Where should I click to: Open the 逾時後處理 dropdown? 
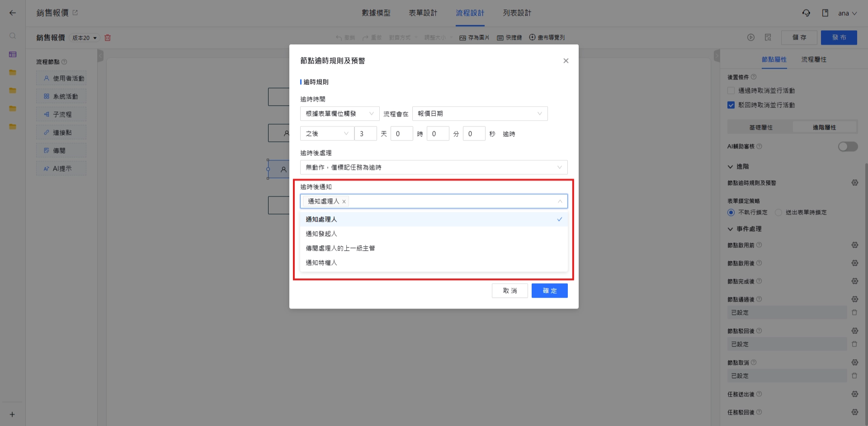click(434, 168)
